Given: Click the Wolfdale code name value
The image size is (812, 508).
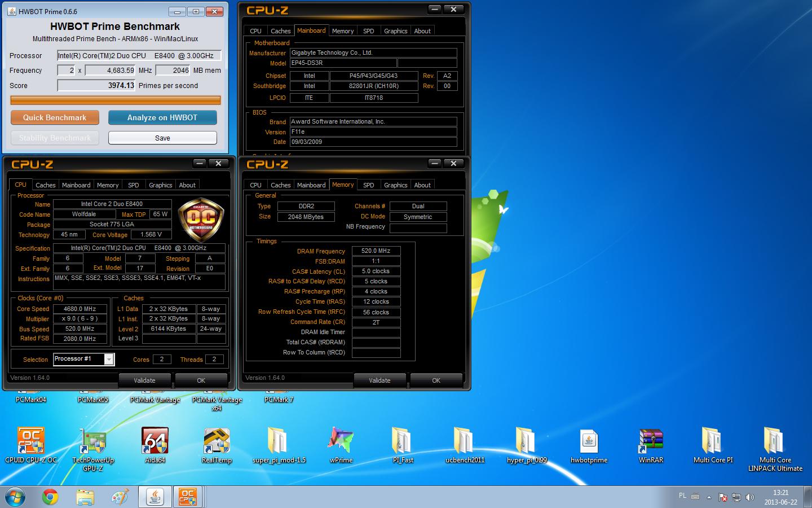Looking at the screenshot, I should coord(84,214).
